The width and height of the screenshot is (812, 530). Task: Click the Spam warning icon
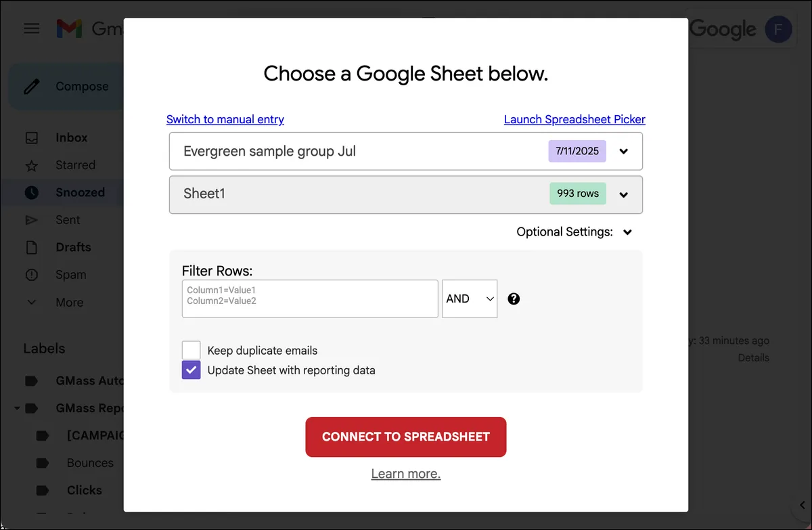pyautogui.click(x=32, y=275)
